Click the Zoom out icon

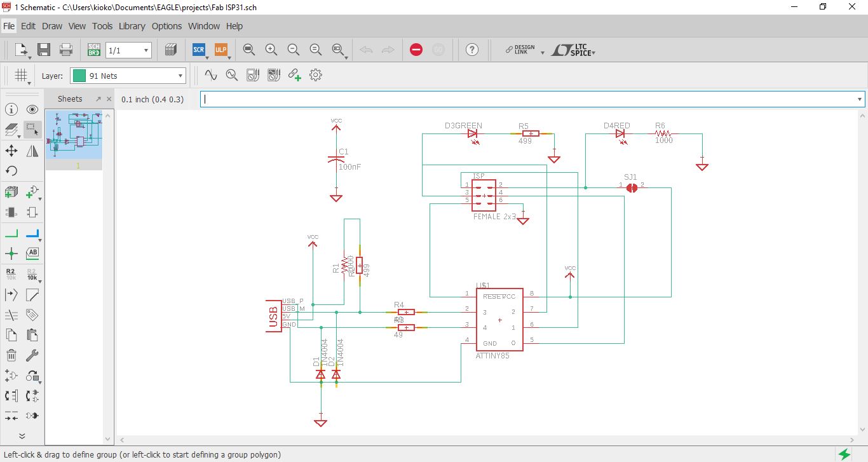pyautogui.click(x=294, y=50)
